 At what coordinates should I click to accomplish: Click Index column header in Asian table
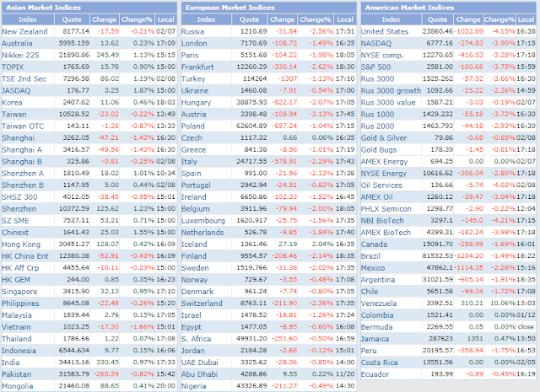coord(28,19)
